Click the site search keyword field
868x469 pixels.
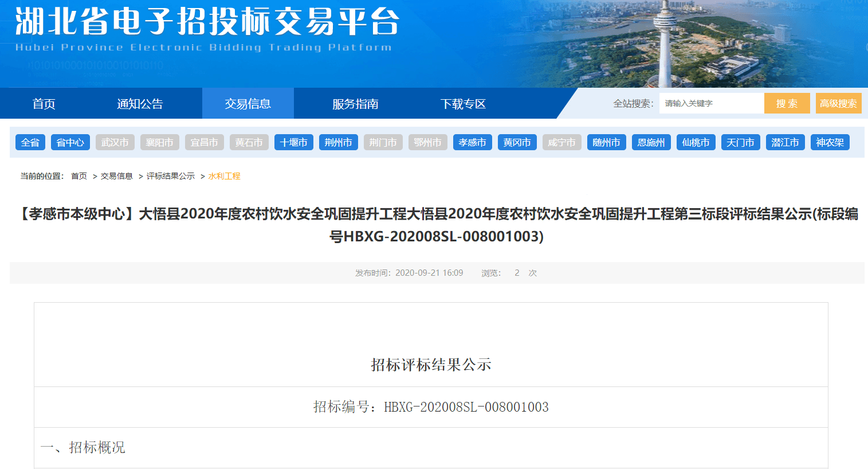coord(710,103)
